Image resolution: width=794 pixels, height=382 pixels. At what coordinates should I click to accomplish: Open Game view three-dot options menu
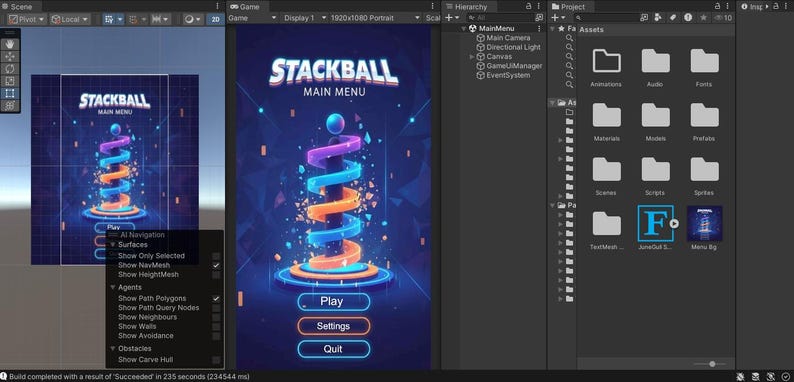point(432,6)
